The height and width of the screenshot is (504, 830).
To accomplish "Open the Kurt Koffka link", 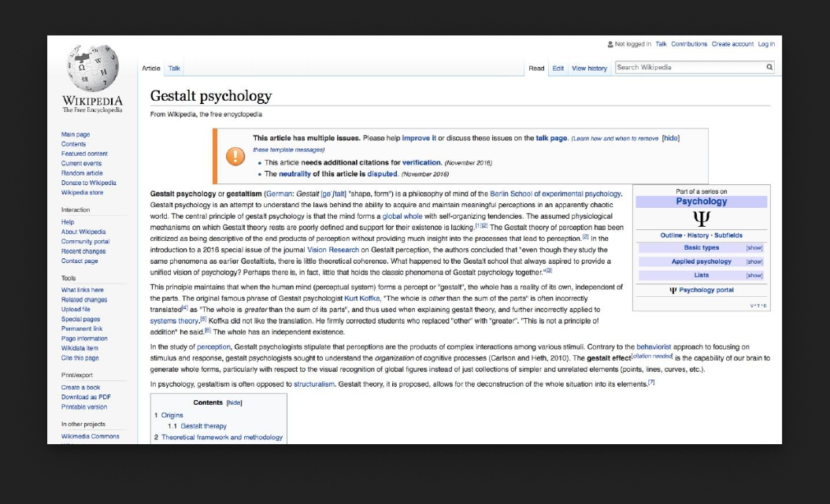I will coord(362,298).
